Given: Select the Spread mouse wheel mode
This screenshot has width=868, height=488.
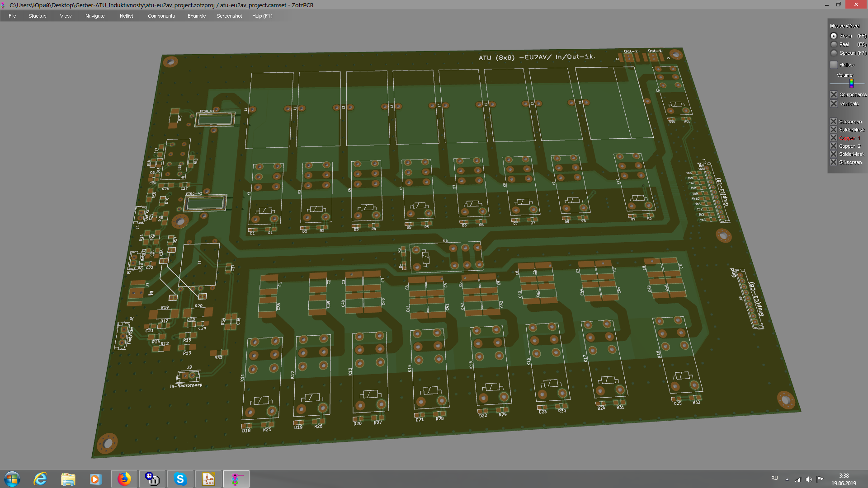Looking at the screenshot, I should click(x=834, y=53).
